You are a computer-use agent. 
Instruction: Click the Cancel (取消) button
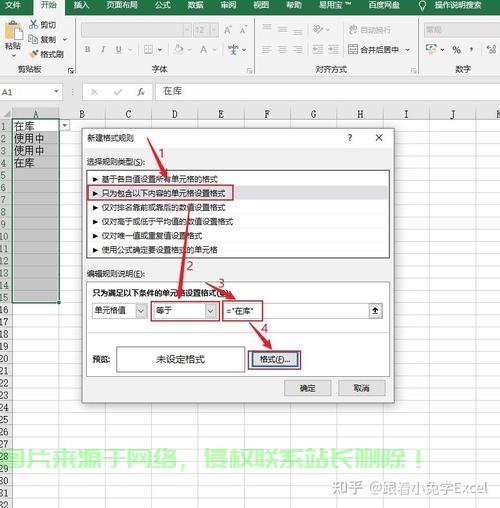click(362, 388)
